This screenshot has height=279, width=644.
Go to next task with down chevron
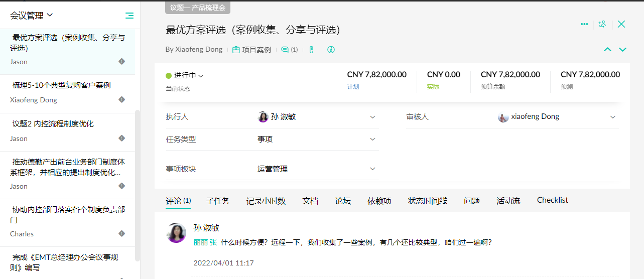tap(622, 49)
